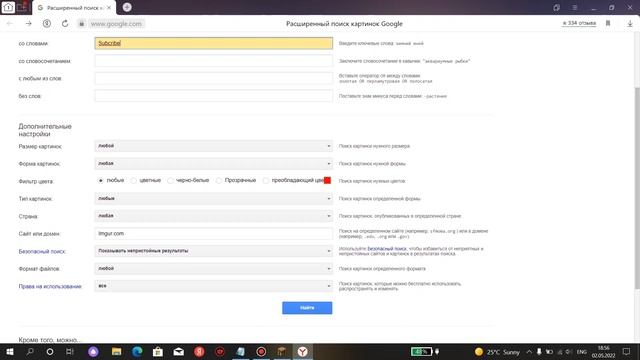
Task: Open the tab groups icon in title bar
Action: (x=556, y=7)
